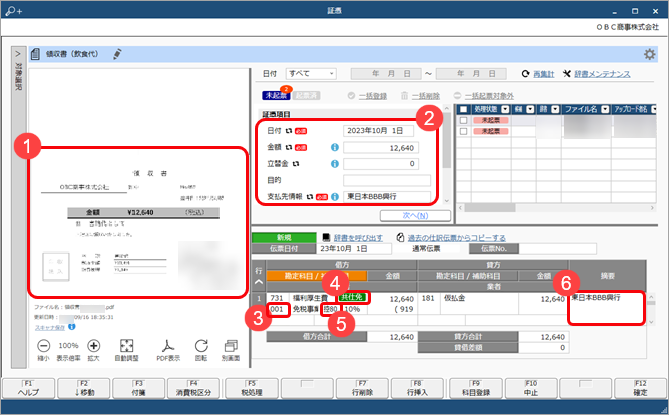Zoom in with the 拡大 plus icon
669x415 pixels.
[x=93, y=345]
